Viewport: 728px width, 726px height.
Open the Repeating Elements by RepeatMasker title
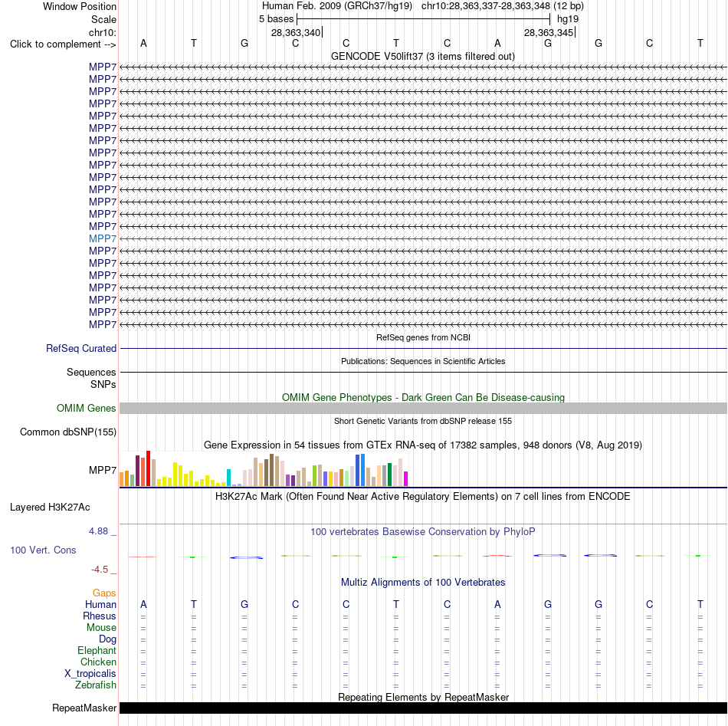[424, 697]
